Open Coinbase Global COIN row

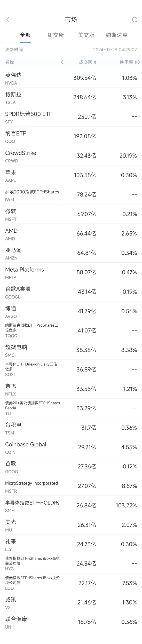click(x=71, y=447)
